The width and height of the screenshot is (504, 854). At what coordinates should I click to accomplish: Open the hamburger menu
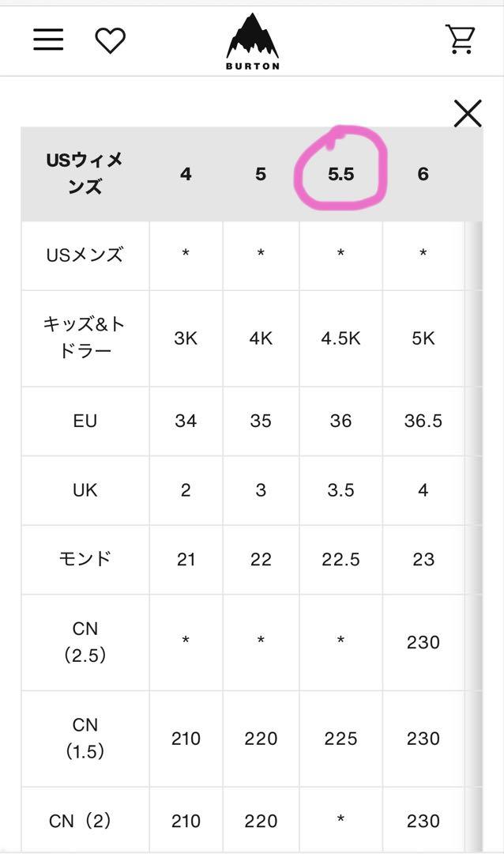tap(48, 40)
